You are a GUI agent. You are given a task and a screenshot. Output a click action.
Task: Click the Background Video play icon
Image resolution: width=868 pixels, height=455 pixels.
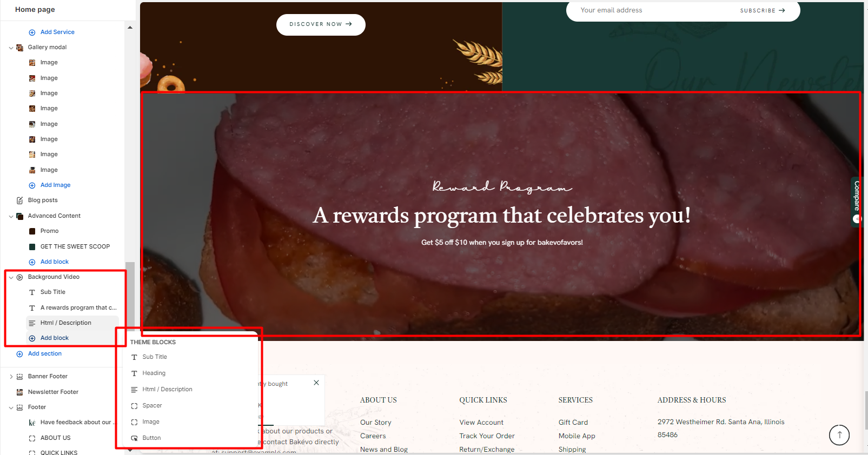click(x=20, y=277)
